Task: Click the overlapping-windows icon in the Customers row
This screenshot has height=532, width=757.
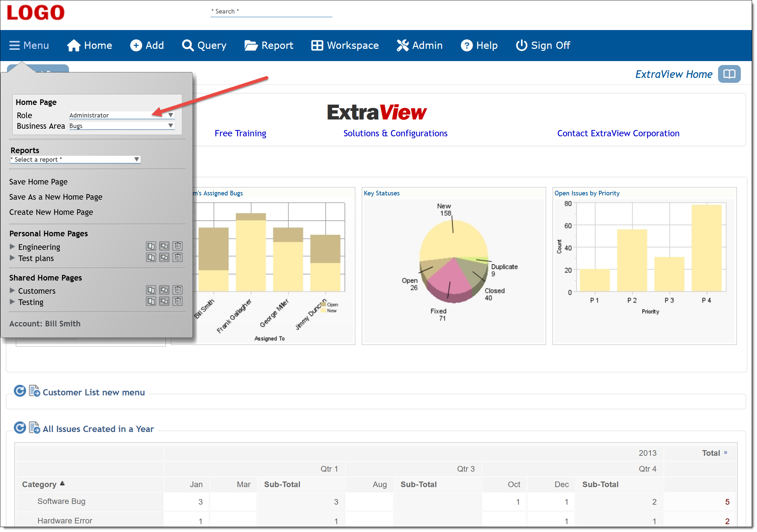Action: tap(164, 290)
